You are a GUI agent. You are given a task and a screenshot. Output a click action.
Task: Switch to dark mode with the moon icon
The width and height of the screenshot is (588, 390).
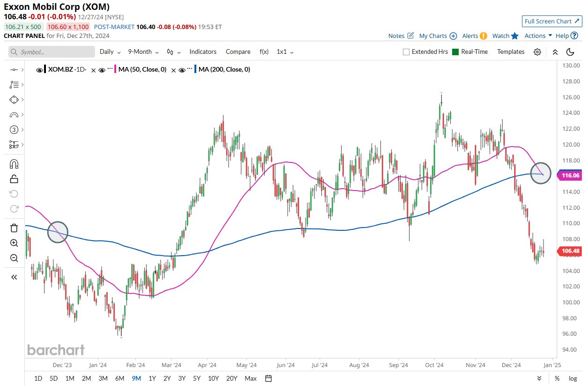tap(570, 52)
